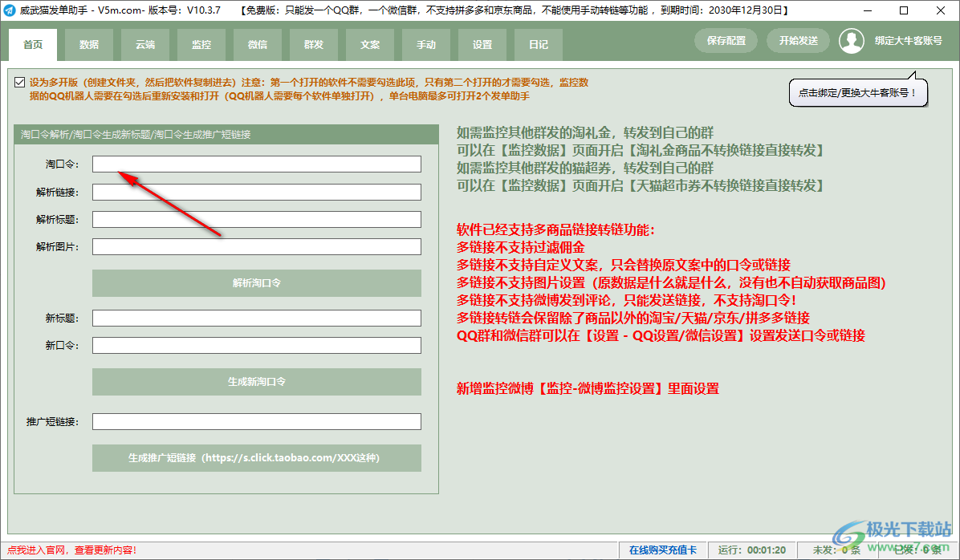Open the 数据 tab
Image resolution: width=960 pixels, height=560 pixels.
[89, 45]
